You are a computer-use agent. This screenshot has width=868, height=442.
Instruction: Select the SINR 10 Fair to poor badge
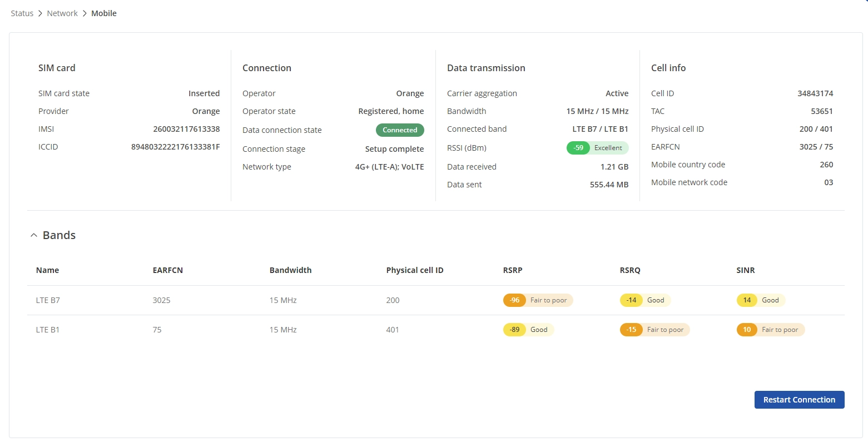[x=770, y=330]
